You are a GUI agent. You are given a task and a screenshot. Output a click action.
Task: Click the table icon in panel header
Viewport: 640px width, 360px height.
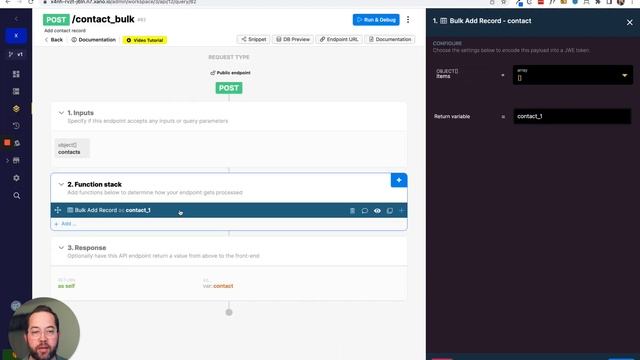point(443,21)
